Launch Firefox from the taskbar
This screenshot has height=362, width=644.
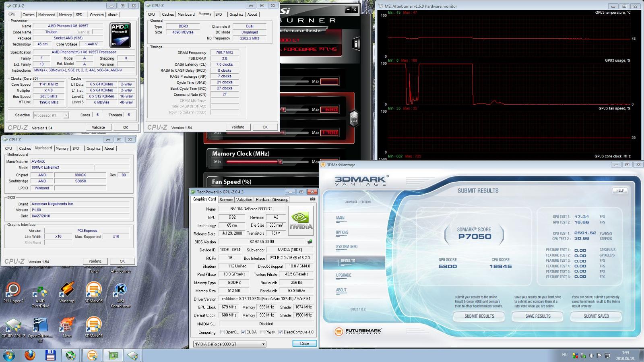[x=30, y=355]
